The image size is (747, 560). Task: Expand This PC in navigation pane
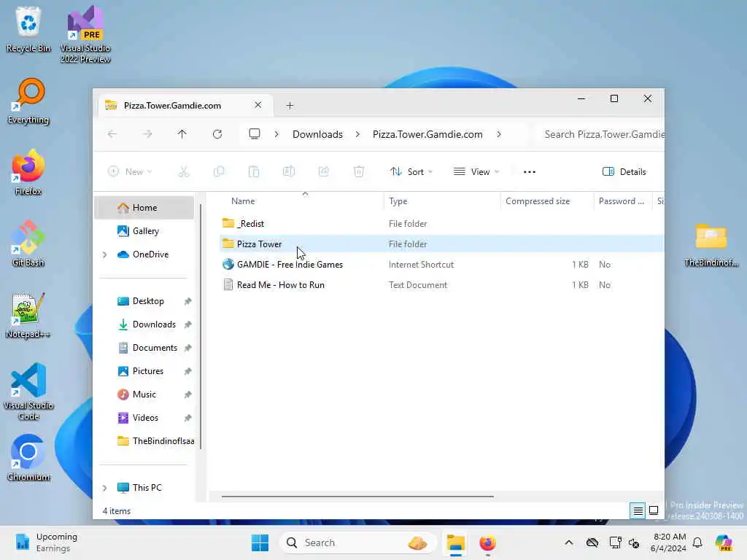coord(105,488)
